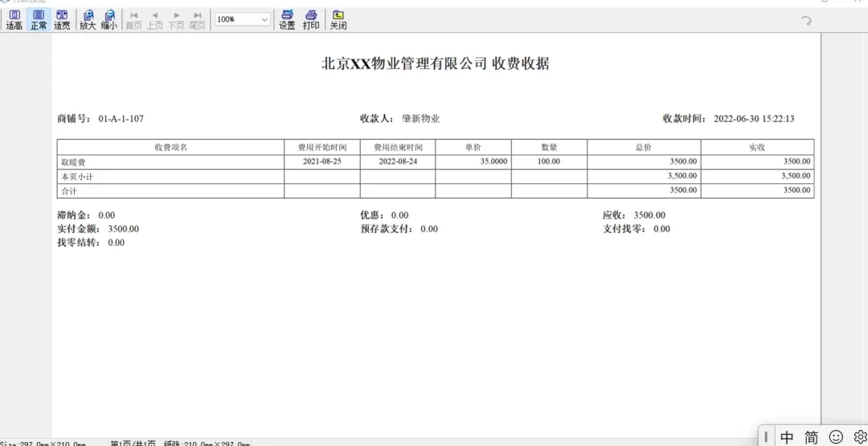The width and height of the screenshot is (868, 446).
Task: Click the 预存款支付 0.00 text
Action: (x=399, y=228)
